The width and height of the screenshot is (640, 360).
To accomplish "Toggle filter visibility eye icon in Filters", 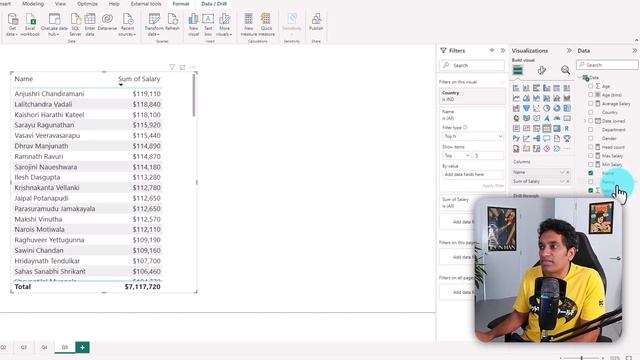I will (x=492, y=50).
